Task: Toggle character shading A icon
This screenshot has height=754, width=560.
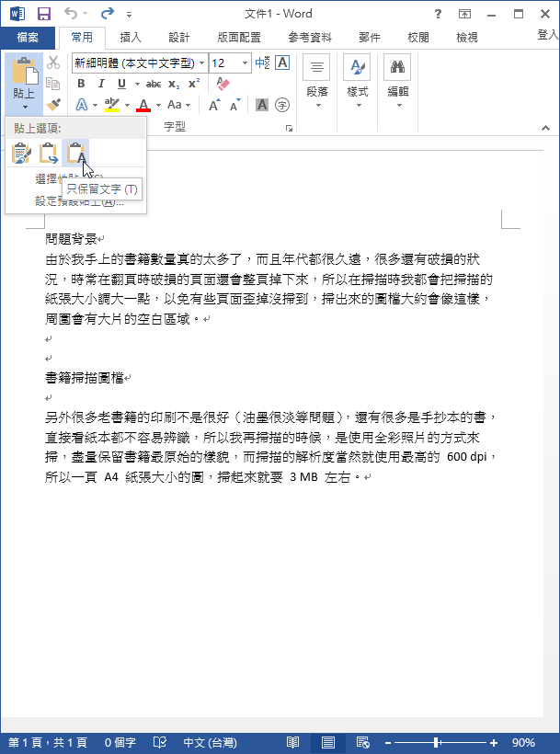Action: pos(262,105)
